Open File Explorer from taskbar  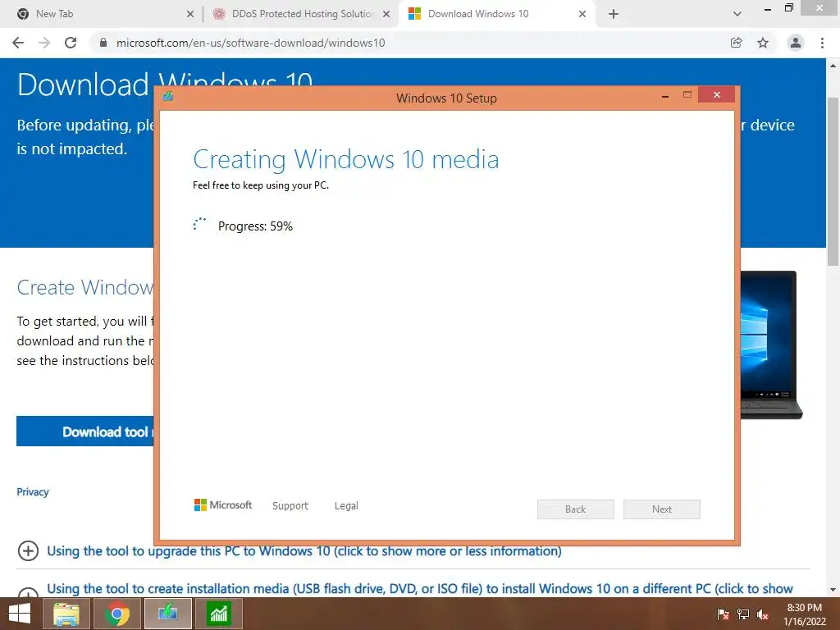tap(66, 614)
